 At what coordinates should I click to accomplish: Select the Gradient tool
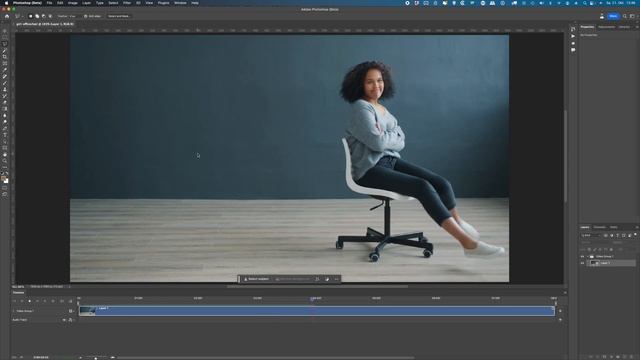(5, 109)
